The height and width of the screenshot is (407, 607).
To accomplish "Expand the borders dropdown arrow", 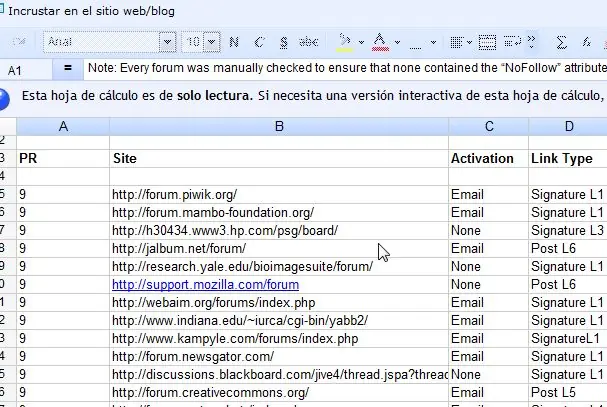I will click(x=433, y=42).
